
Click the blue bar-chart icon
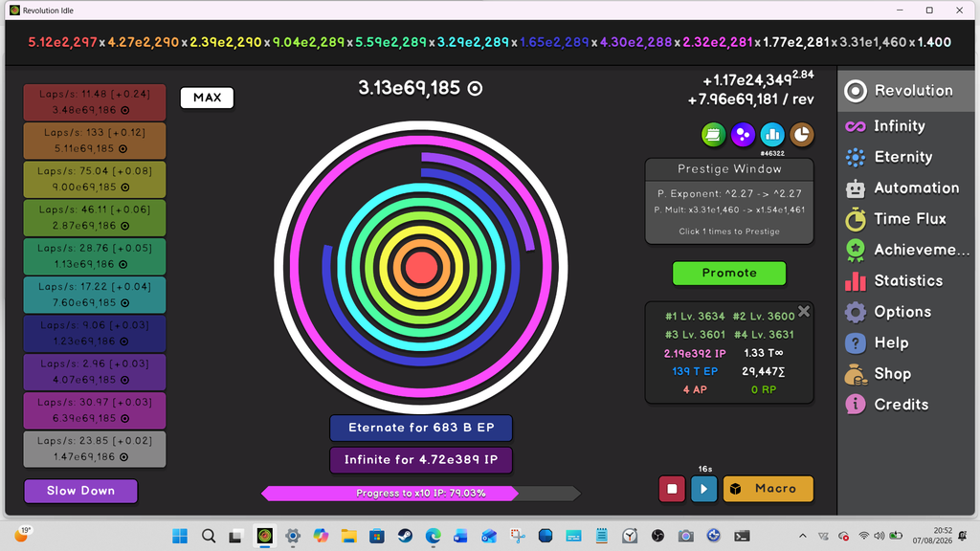point(772,134)
